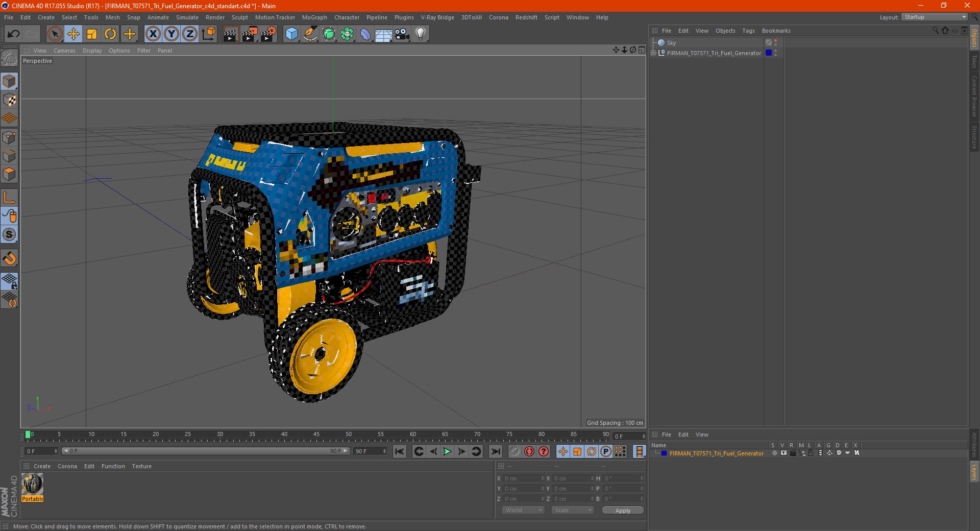Open the Mesh menu
980x531 pixels.
point(112,17)
